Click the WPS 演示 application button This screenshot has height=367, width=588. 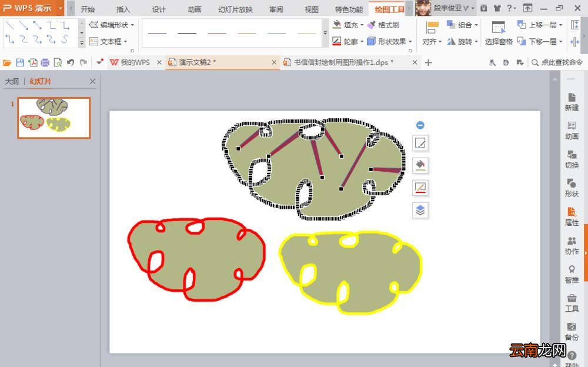click(x=32, y=8)
